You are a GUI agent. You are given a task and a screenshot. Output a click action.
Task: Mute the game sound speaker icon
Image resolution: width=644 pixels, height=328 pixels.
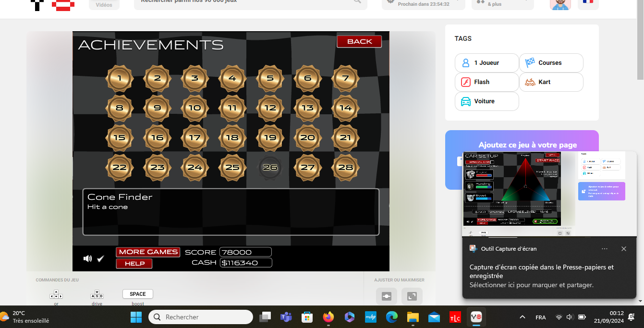pyautogui.click(x=87, y=259)
